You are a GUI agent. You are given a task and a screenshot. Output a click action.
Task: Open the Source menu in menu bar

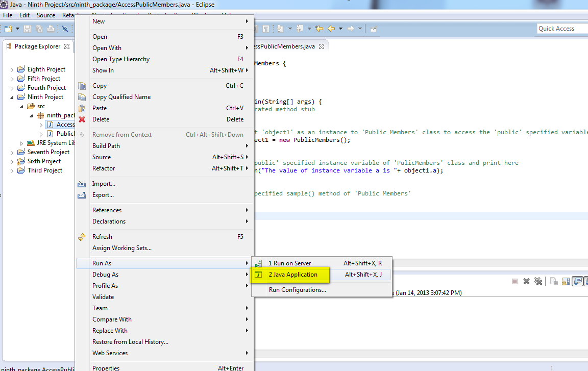[x=46, y=15]
